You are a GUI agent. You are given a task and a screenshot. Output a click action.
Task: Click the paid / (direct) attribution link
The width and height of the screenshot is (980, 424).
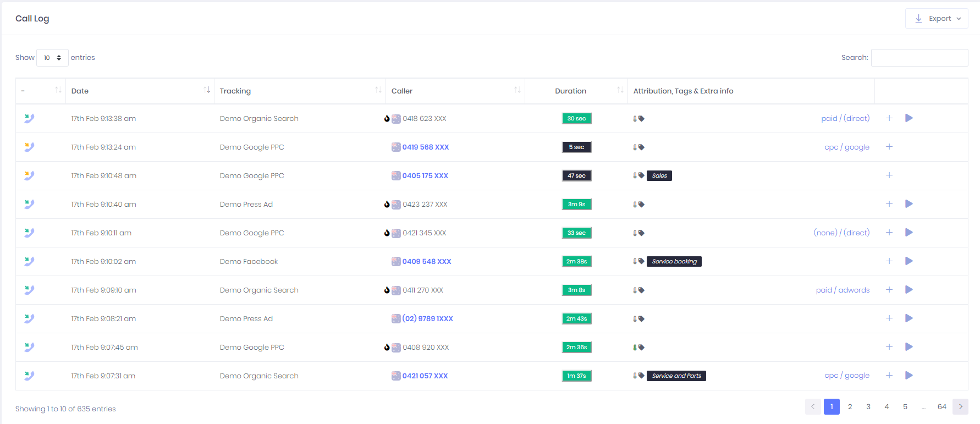click(845, 118)
